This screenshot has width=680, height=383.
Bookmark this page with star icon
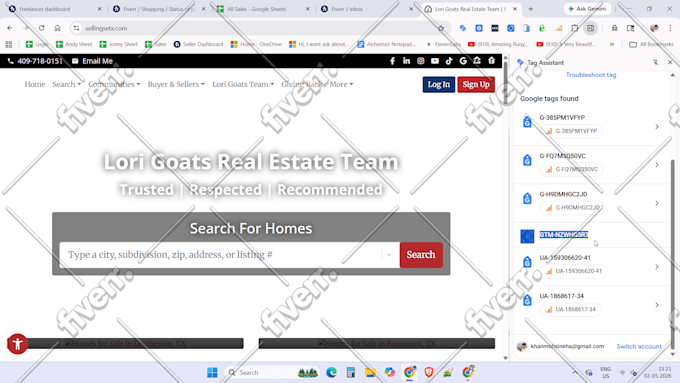pos(441,28)
